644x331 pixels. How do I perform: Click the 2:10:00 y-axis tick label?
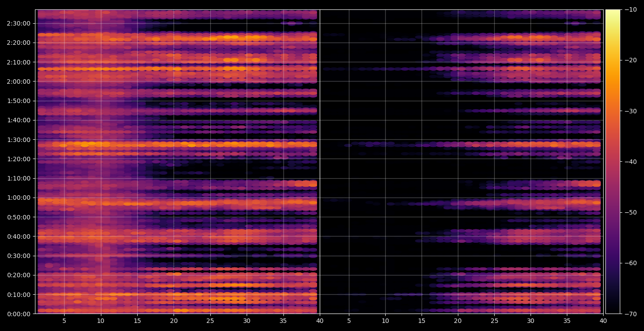click(x=18, y=62)
